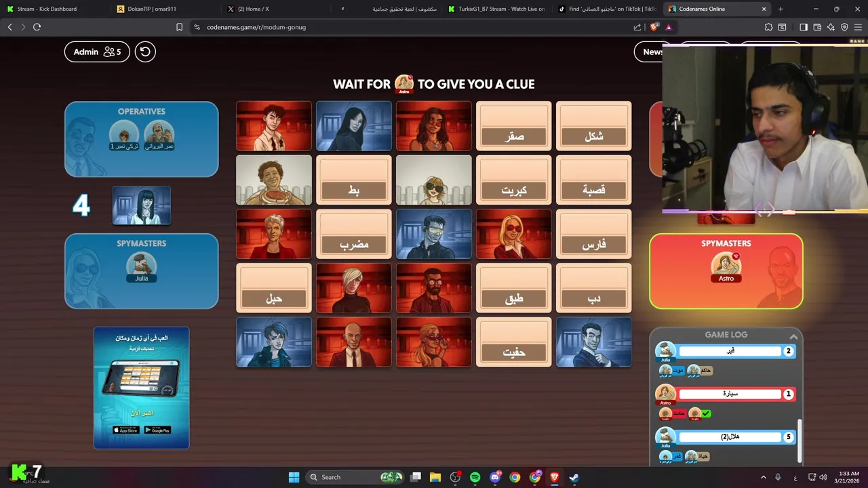868x488 pixels.
Task: Click the Astro avatar in the header clue message
Action: point(404,84)
